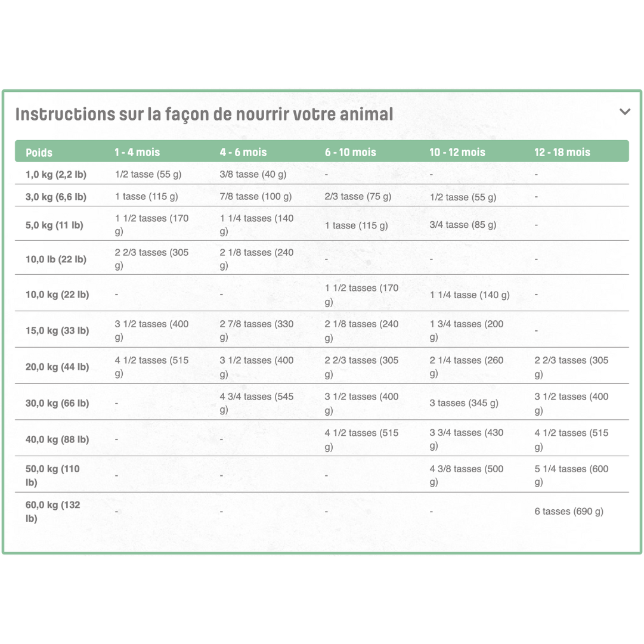Select the 10 - 12 mois column header
The image size is (644, 644).
[x=457, y=153]
